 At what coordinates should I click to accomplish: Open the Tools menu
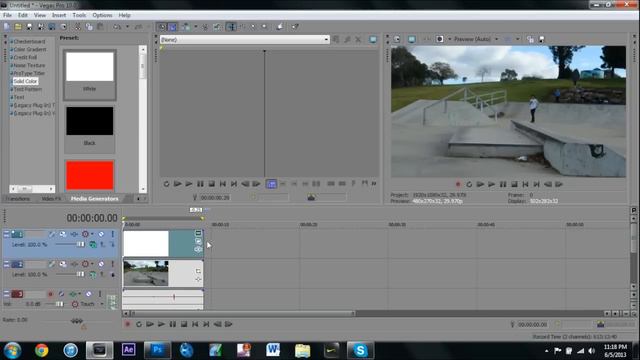[x=79, y=15]
